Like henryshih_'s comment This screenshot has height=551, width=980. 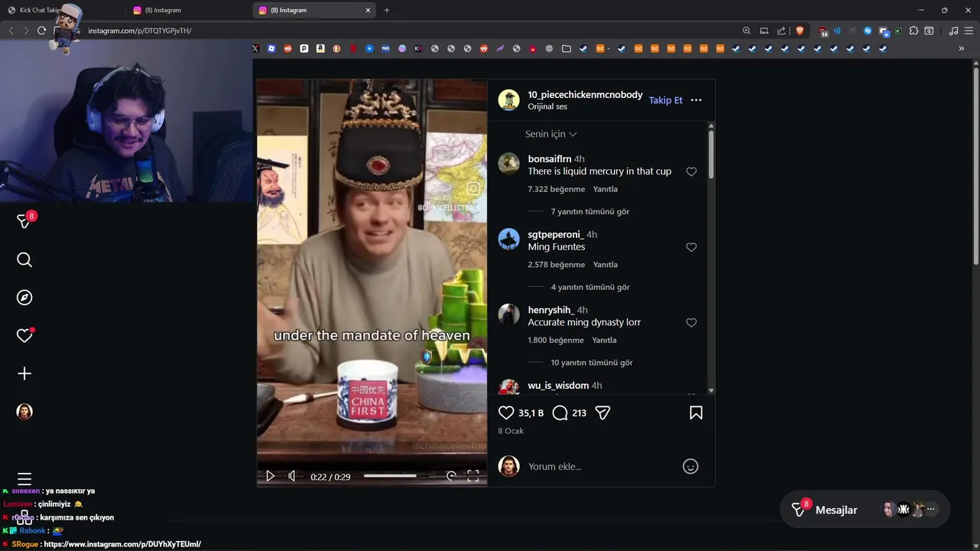[x=691, y=323]
